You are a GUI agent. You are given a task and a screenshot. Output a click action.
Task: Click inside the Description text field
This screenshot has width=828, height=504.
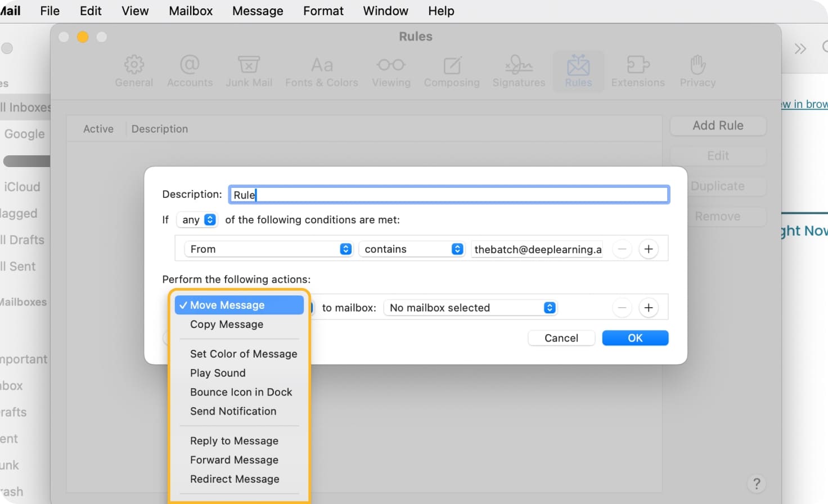click(x=448, y=194)
